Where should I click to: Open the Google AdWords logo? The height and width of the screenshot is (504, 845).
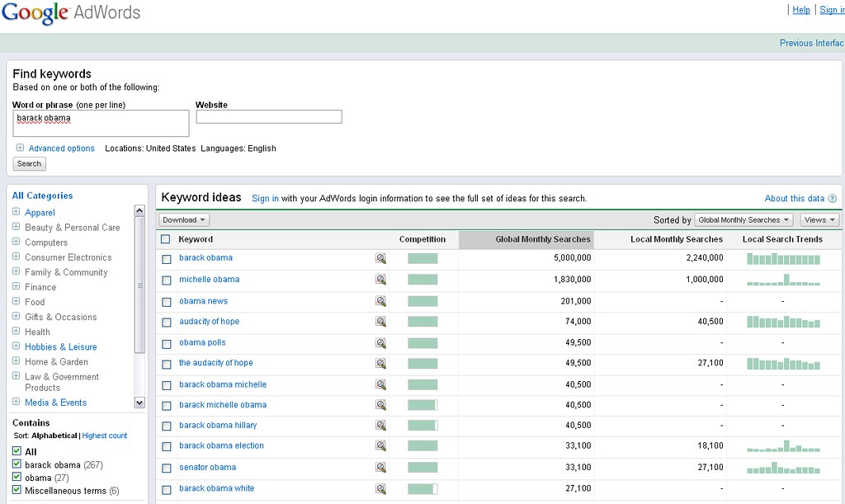click(x=71, y=13)
